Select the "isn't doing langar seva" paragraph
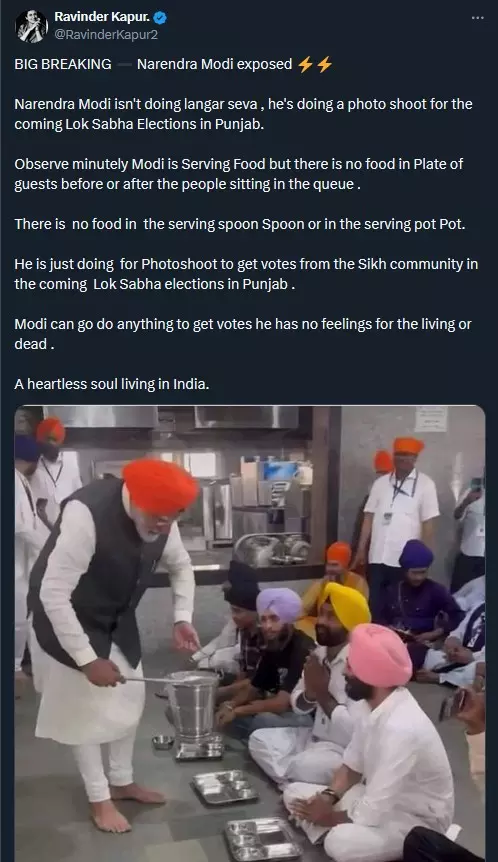 [x=244, y=114]
